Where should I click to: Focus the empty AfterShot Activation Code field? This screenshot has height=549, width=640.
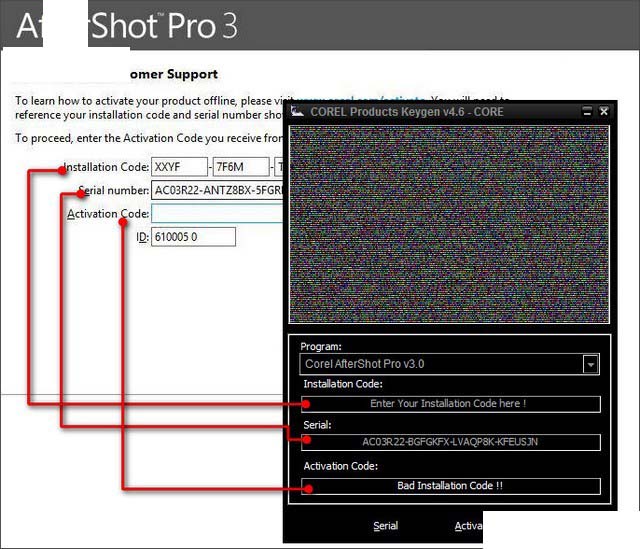217,213
